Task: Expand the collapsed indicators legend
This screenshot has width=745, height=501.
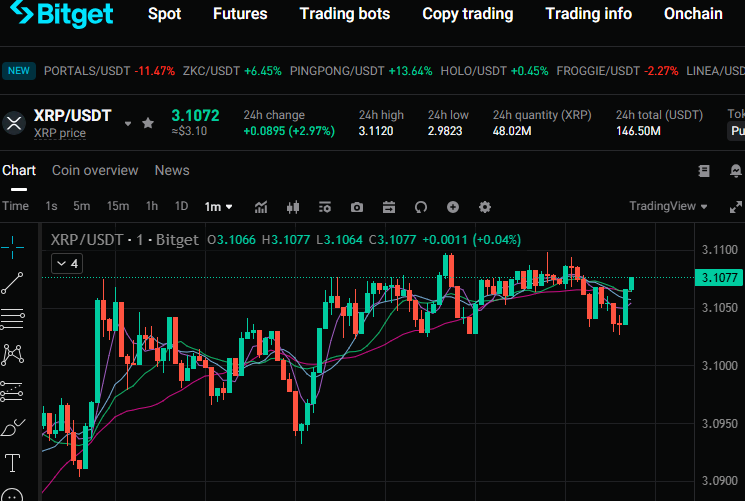Action: pyautogui.click(x=67, y=263)
